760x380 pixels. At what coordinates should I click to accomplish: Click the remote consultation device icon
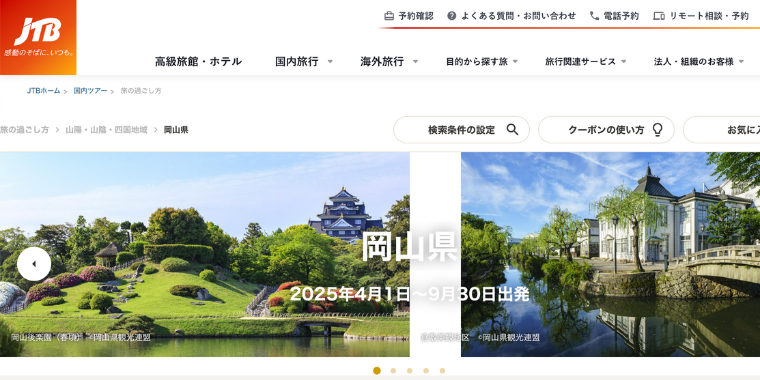[659, 16]
